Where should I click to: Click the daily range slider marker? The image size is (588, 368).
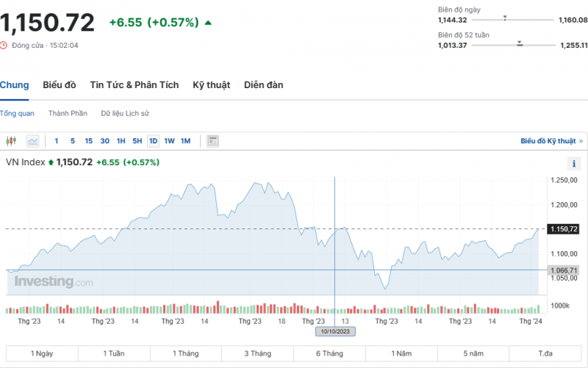click(x=505, y=17)
